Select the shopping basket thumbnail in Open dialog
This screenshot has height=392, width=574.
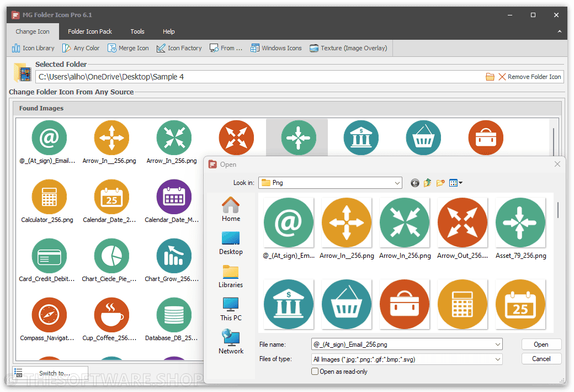347,304
